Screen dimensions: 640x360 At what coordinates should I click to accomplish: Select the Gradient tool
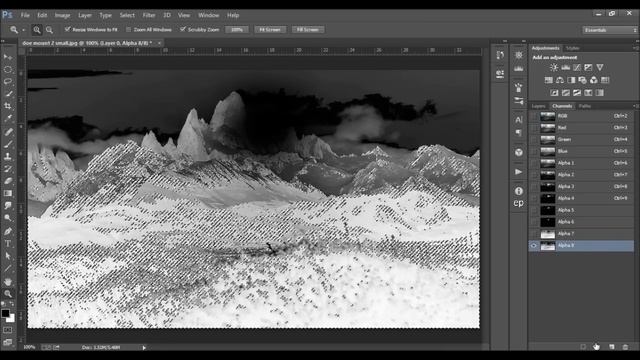[x=8, y=193]
